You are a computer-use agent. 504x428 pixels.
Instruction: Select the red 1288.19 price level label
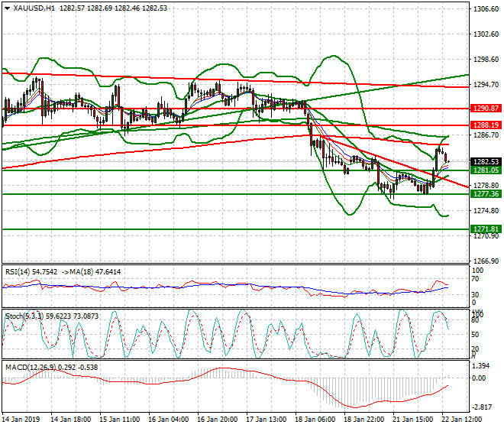point(486,125)
